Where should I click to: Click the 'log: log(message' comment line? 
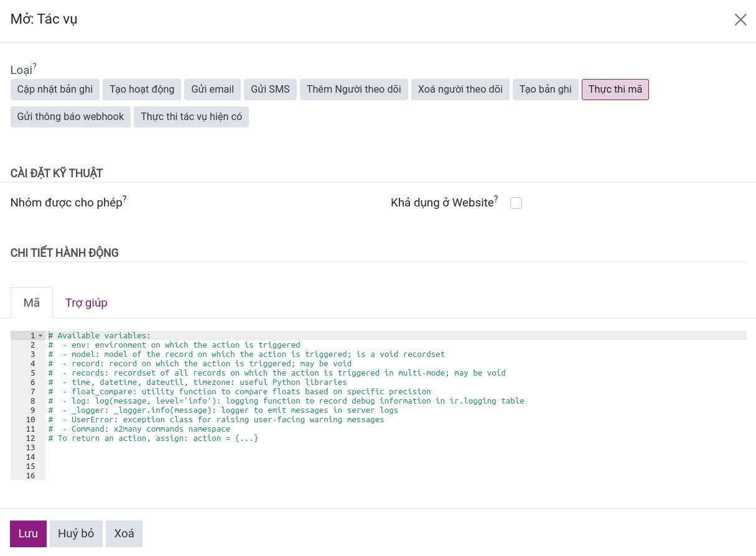[286, 401]
